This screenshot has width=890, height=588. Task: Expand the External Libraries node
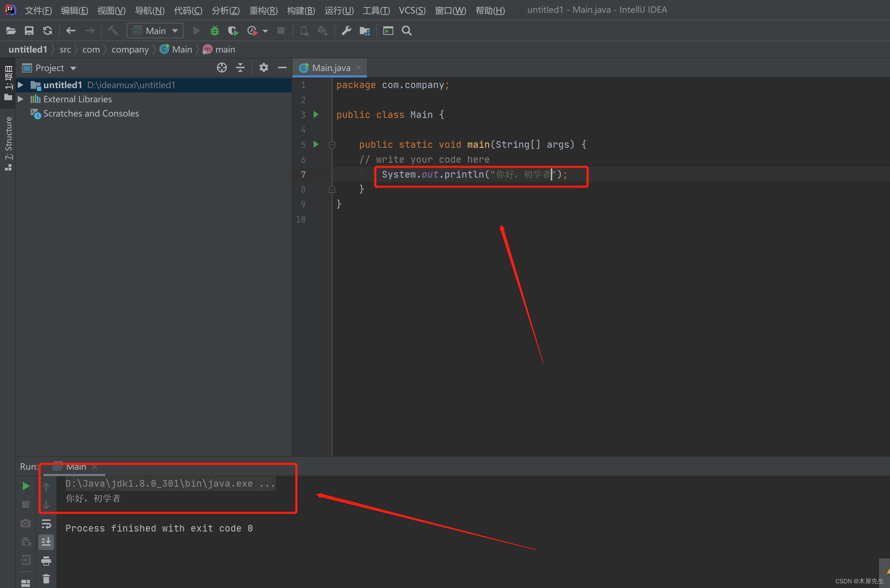21,99
